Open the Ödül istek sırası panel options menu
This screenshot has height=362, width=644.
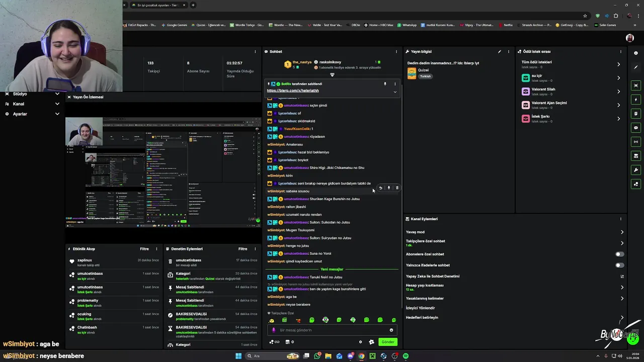[620, 51]
